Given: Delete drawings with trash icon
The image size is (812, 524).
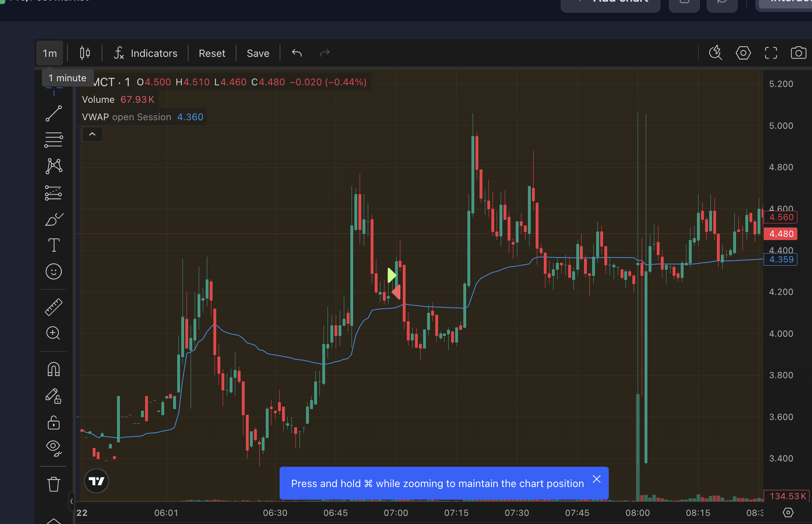Looking at the screenshot, I should click(54, 484).
